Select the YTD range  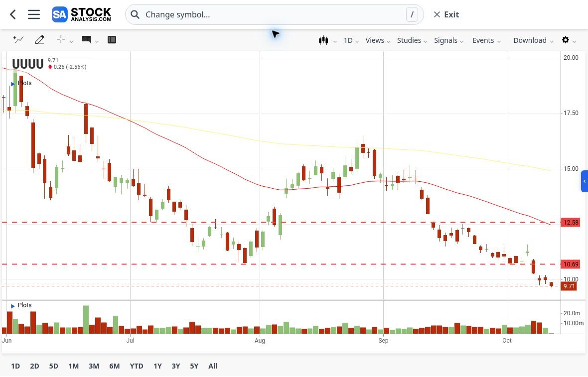(x=137, y=366)
